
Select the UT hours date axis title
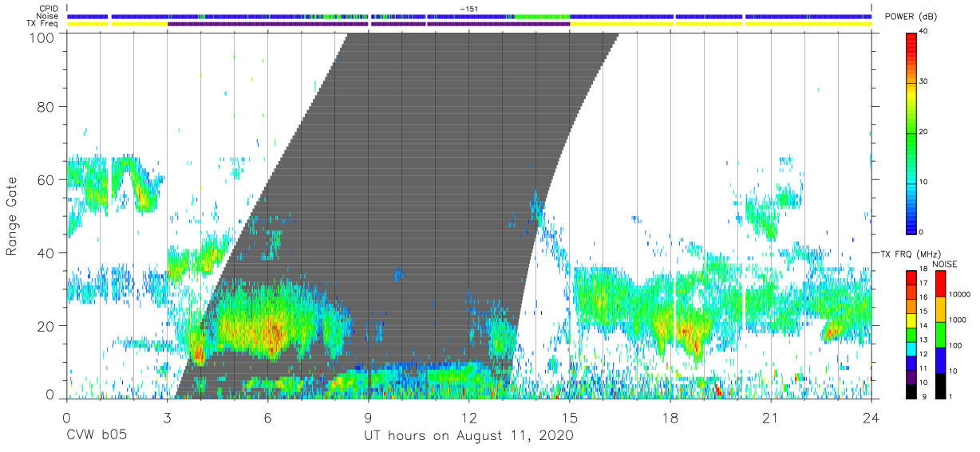468,436
